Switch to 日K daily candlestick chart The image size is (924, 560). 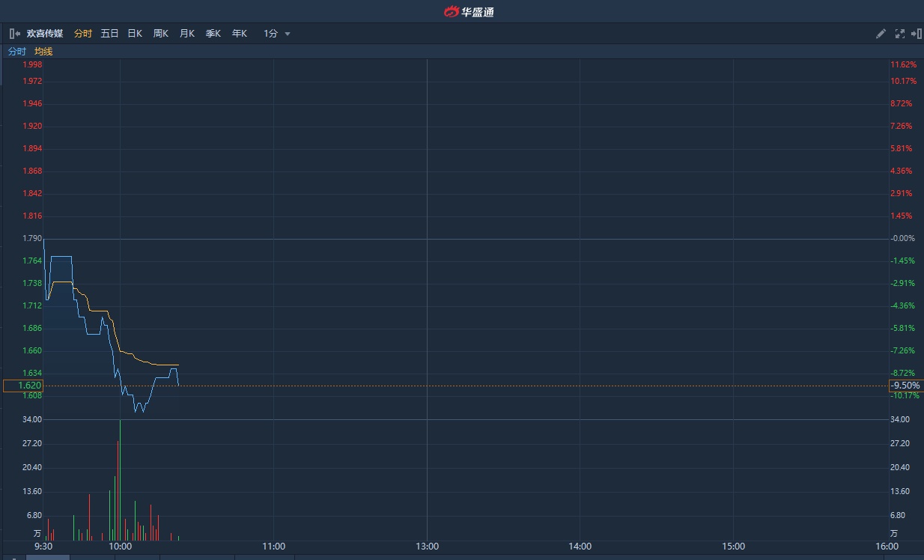tap(135, 34)
